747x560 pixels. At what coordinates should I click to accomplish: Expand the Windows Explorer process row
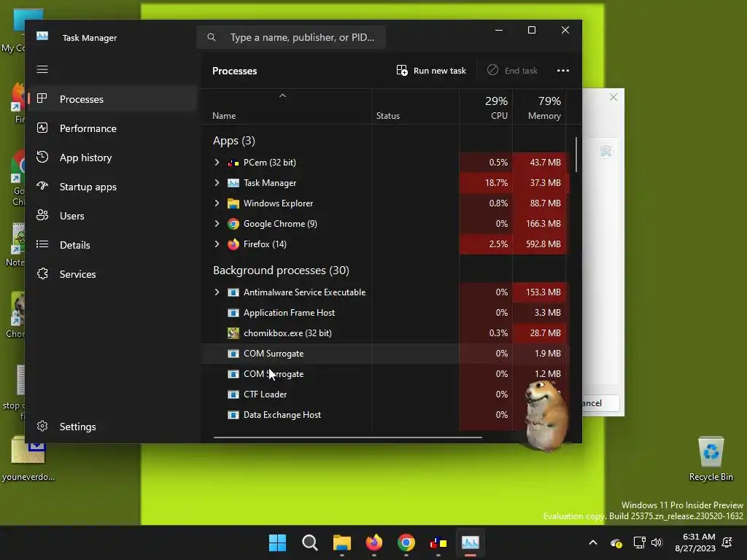[x=217, y=203]
